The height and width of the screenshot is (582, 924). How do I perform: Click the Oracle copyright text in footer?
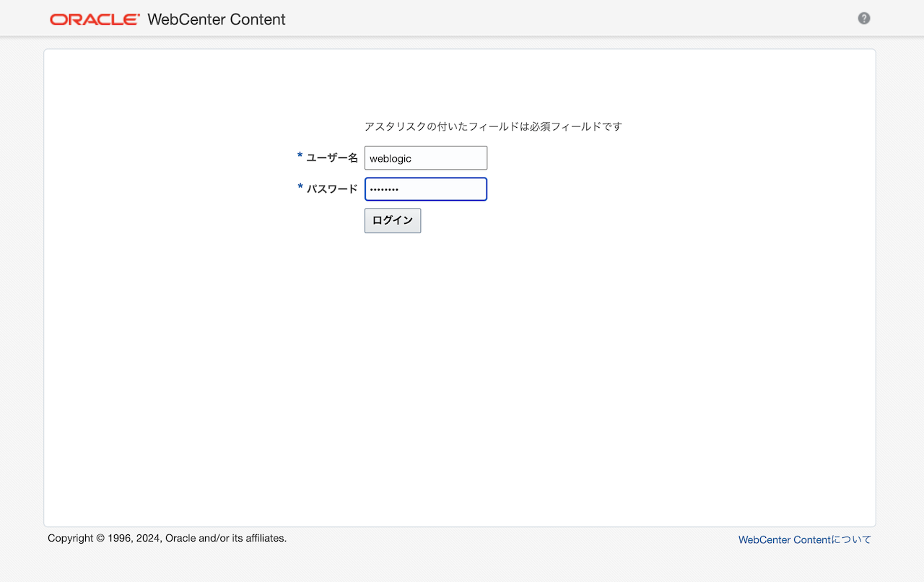pos(167,538)
